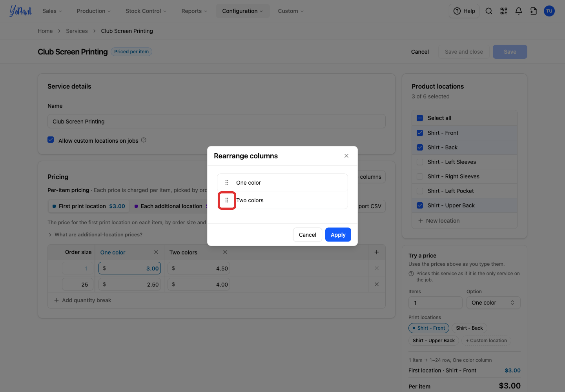Open the Stock Control menu

tap(146, 11)
